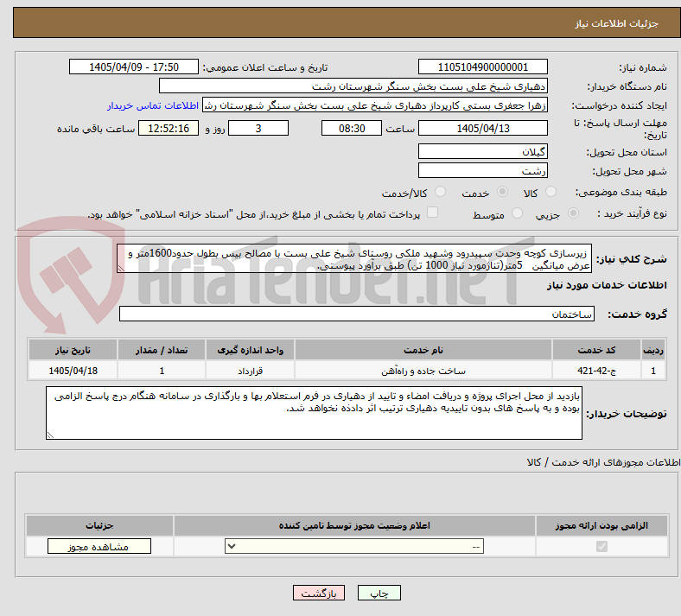Click the remaining time field 12:52:16
Viewport: 681px width, 616px height.
coord(169,128)
